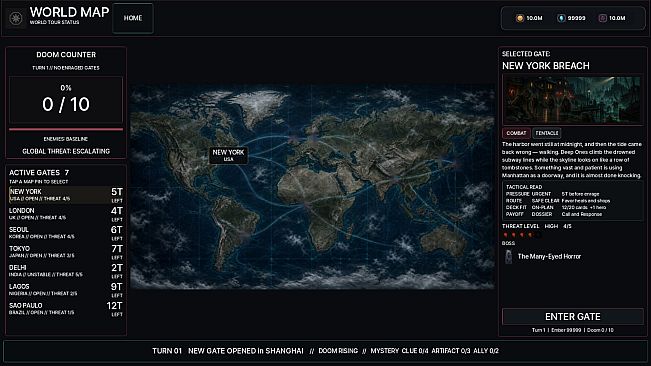The height and width of the screenshot is (366, 651).
Task: Click the Doom Counter red progress bar
Action: click(x=66, y=129)
